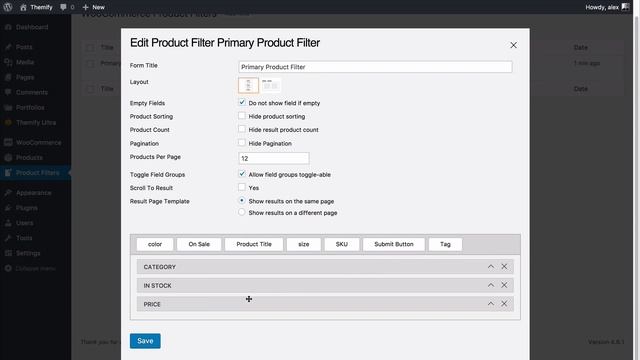Open Plugins in the sidebar
The width and height of the screenshot is (640, 360).
(27, 208)
